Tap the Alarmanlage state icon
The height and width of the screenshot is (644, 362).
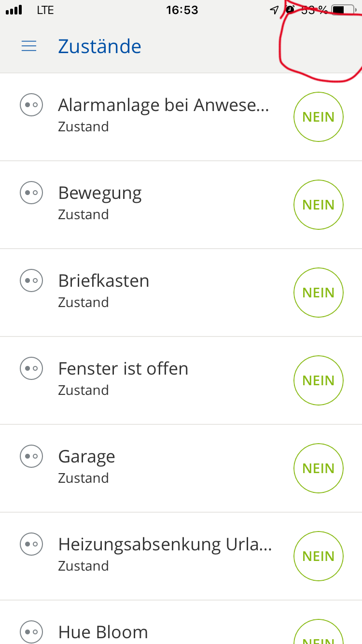pyautogui.click(x=31, y=105)
